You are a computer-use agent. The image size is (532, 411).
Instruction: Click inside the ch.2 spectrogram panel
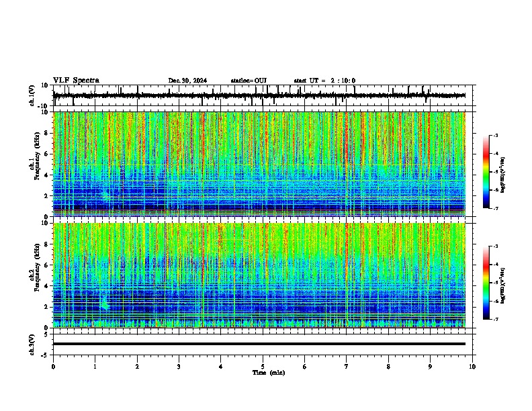point(259,275)
